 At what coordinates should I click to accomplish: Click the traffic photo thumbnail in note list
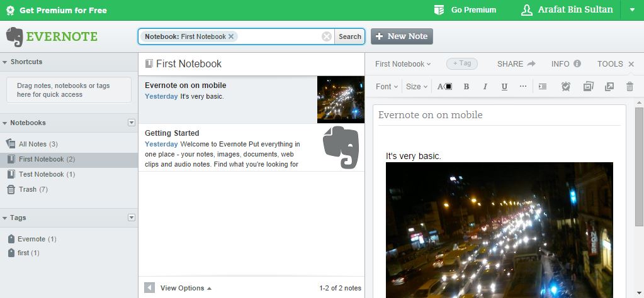point(341,99)
